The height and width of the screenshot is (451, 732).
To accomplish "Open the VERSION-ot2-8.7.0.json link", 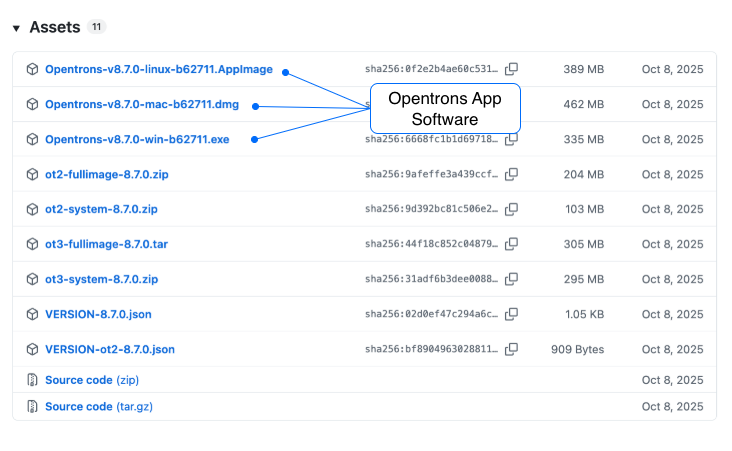I will (110, 349).
